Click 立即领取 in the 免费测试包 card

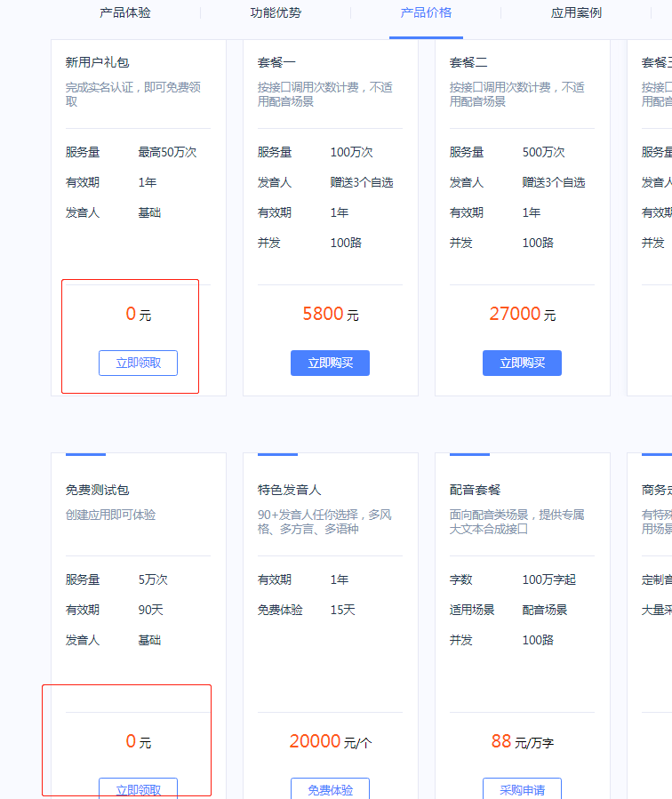[138, 789]
